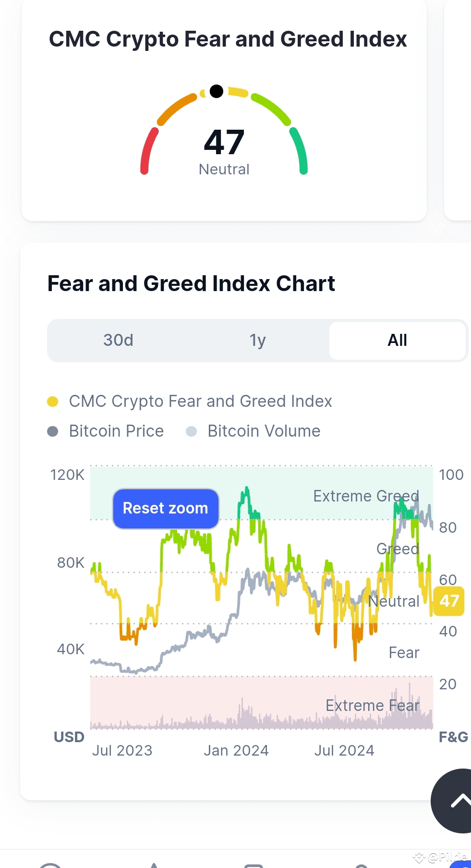Click the Reset zoom button
Image resolution: width=471 pixels, height=868 pixels.
point(166,508)
